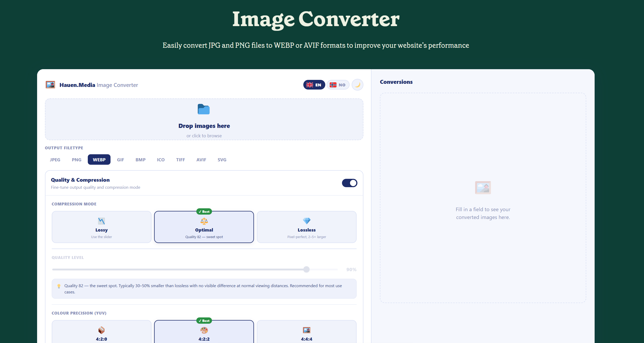
Task: Choose 4:4:4 colour precision
Action: (x=307, y=332)
